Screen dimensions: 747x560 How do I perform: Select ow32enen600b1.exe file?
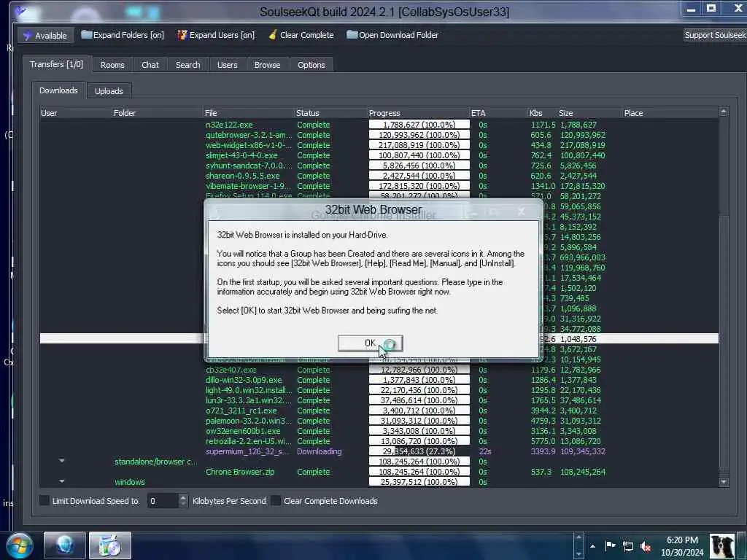pos(243,431)
